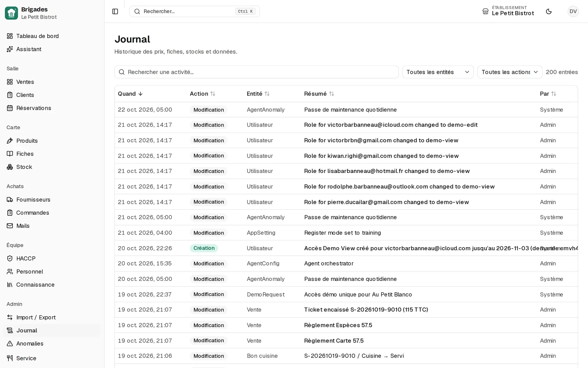Focus the global Rechercher search box
Viewport: 588px width, 368px height.
(195, 11)
